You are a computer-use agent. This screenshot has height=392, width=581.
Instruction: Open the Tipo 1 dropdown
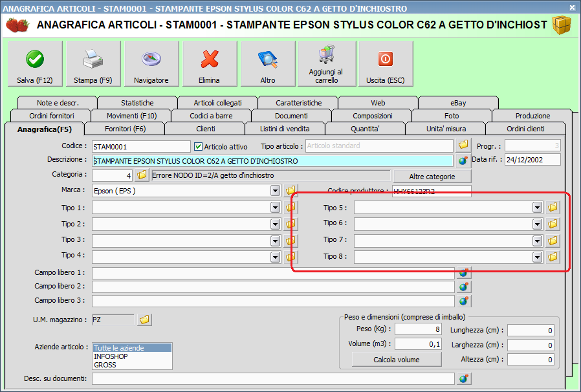click(x=275, y=207)
